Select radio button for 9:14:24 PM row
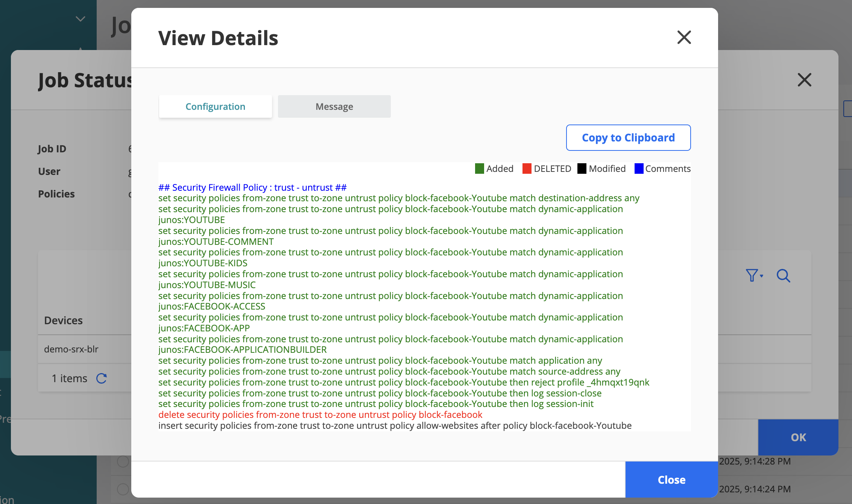The height and width of the screenshot is (504, 852). tap(123, 489)
